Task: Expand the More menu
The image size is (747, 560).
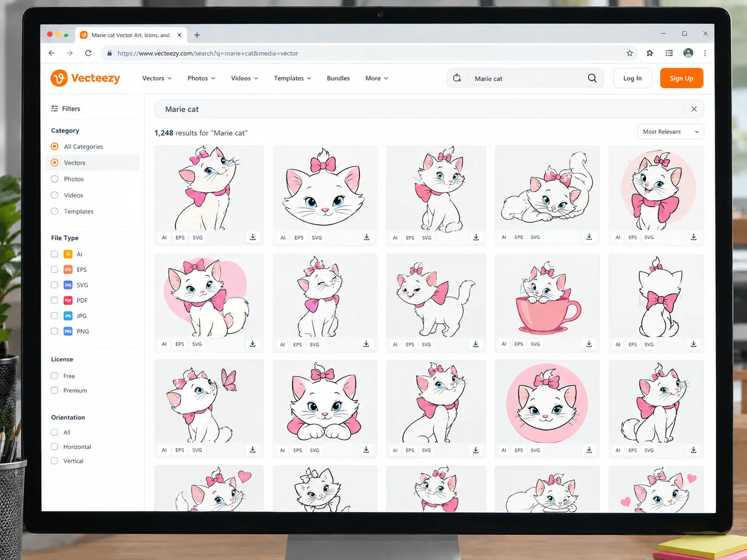Action: click(x=377, y=78)
